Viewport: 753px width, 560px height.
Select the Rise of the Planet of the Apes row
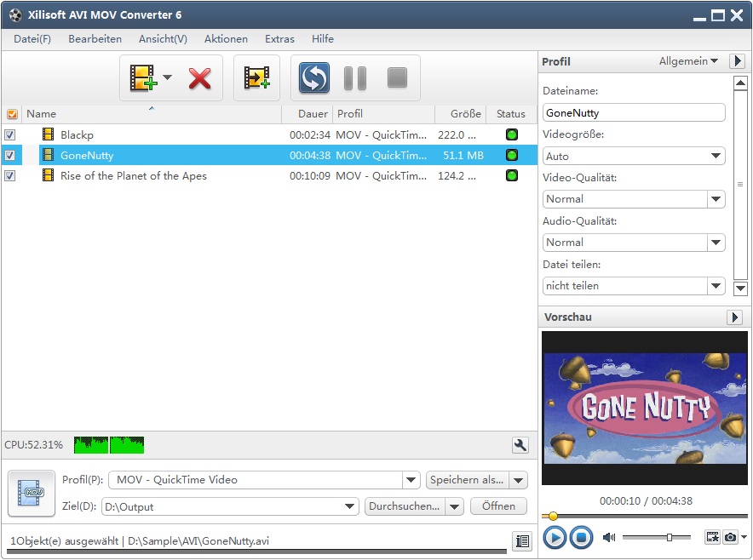tap(269, 175)
